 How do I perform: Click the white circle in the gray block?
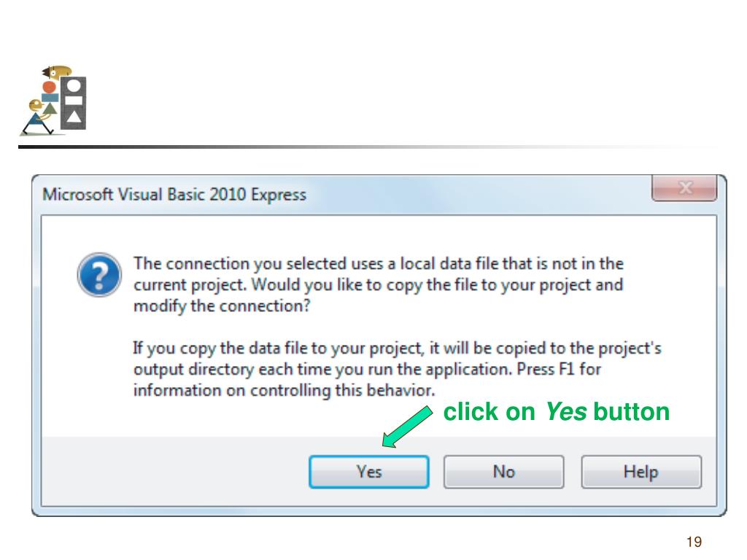pyautogui.click(x=74, y=86)
